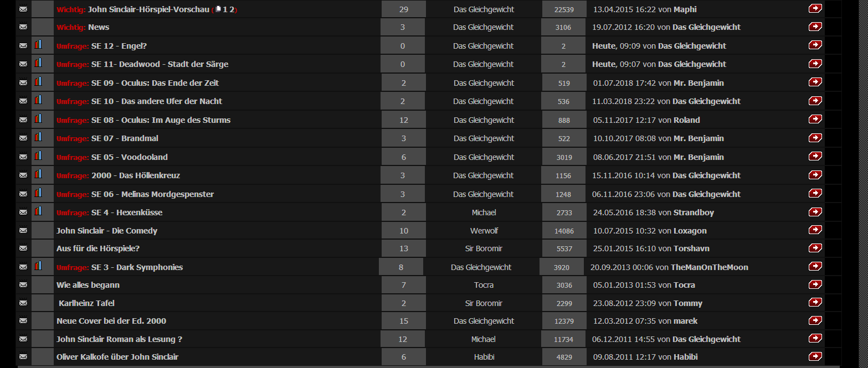The width and height of the screenshot is (868, 368).
Task: Open the Neue Cover bei der Ed. 2000 thread
Action: (111, 321)
